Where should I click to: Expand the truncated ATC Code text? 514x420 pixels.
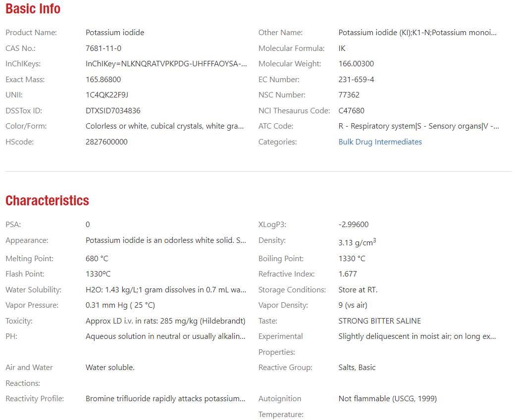tap(418, 126)
